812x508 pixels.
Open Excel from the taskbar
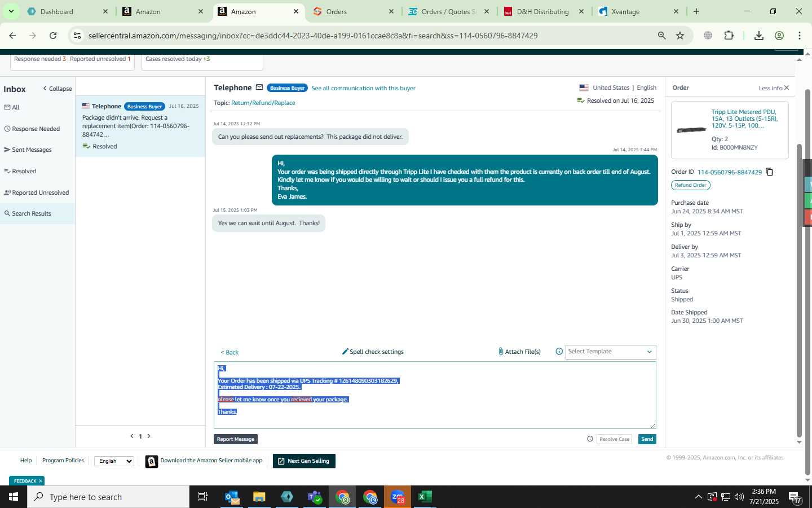(x=425, y=497)
